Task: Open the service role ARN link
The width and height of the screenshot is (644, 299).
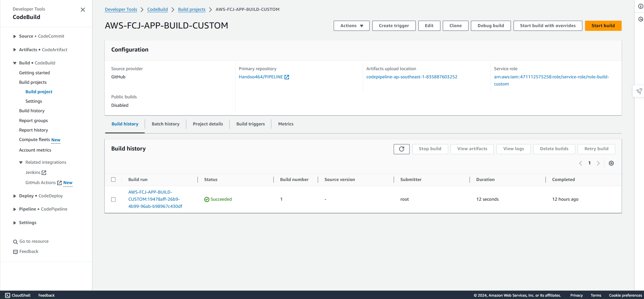Action: pos(551,80)
